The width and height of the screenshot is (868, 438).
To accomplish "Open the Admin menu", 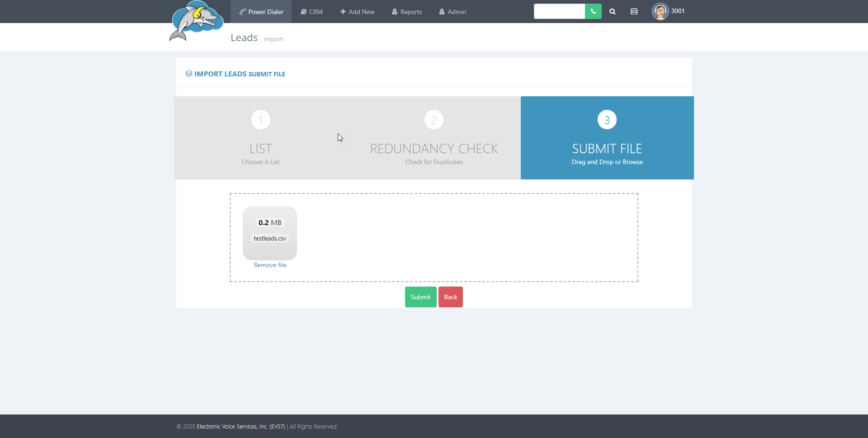I will pyautogui.click(x=452, y=12).
